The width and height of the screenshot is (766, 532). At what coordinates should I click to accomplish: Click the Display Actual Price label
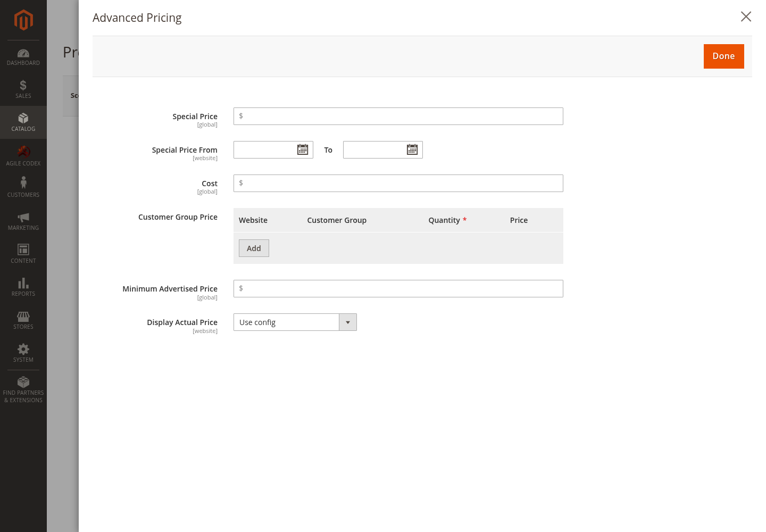[182, 322]
